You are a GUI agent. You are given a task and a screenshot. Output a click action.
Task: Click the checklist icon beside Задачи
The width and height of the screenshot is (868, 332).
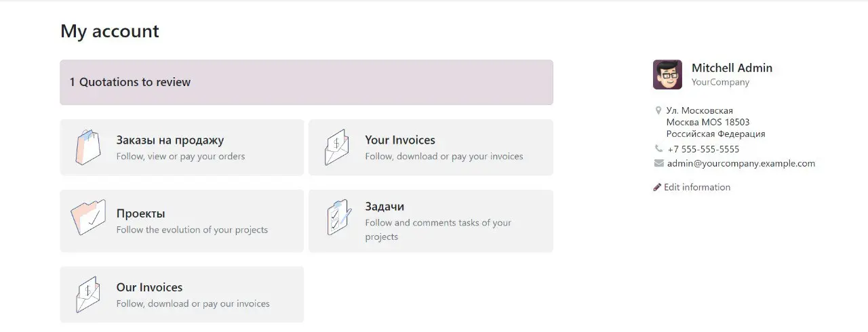(x=338, y=217)
